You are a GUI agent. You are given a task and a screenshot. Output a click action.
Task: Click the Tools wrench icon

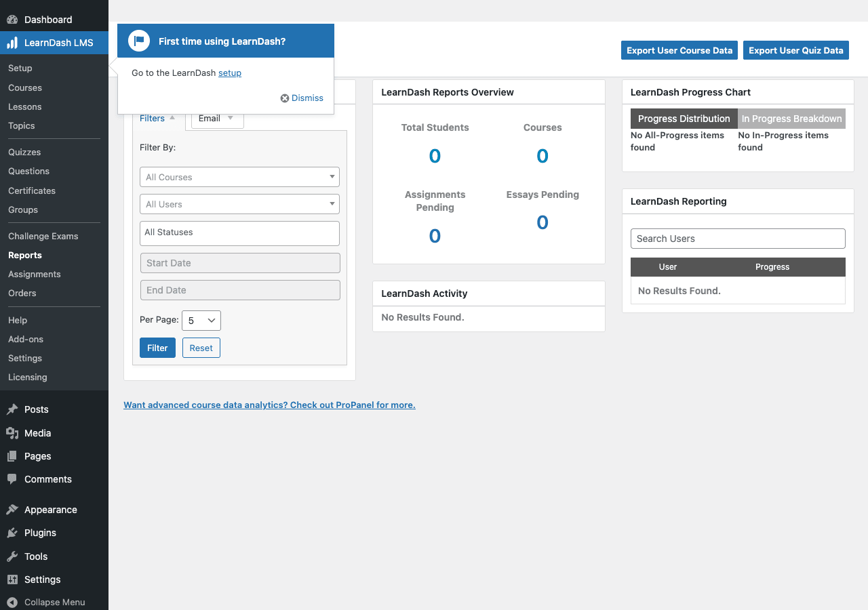tap(12, 556)
